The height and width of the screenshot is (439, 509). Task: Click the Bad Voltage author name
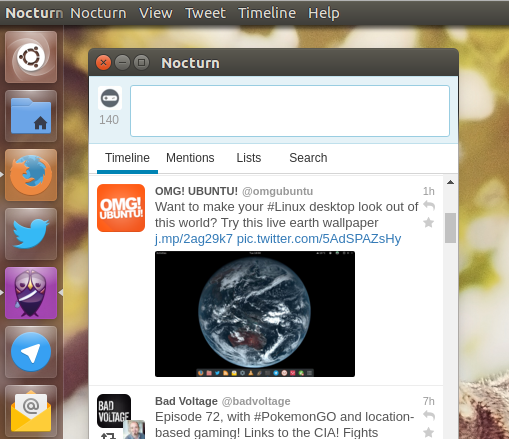186,401
